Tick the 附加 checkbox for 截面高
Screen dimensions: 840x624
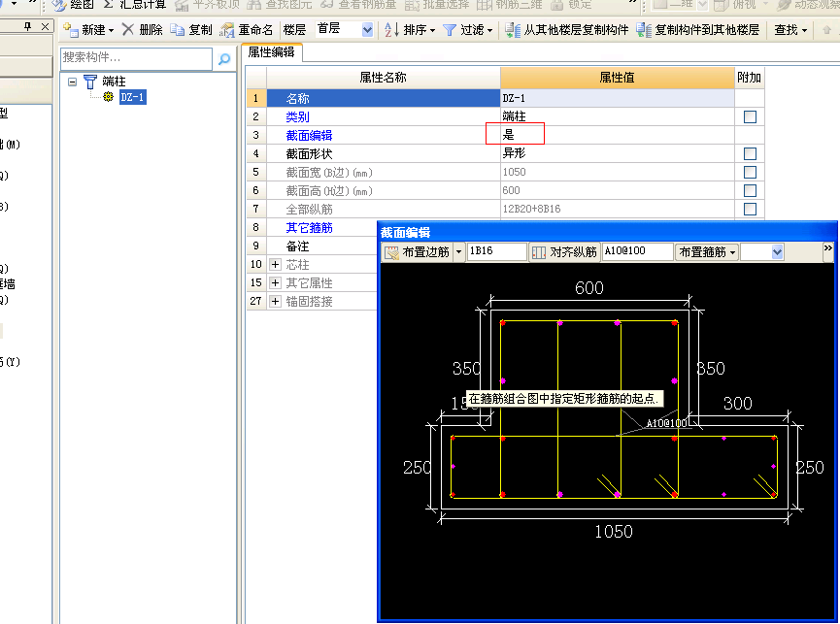pyautogui.click(x=750, y=190)
